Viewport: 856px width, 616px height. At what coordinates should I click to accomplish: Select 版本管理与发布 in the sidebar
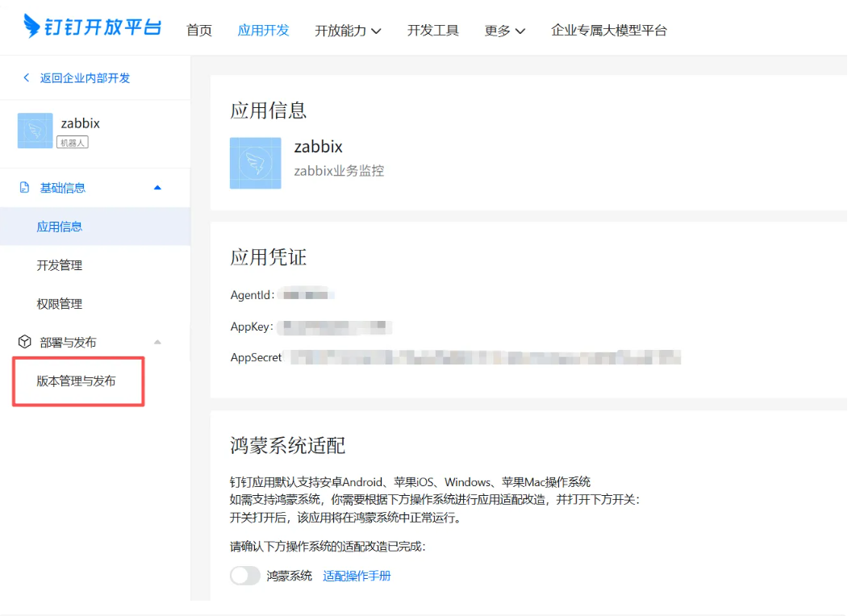pyautogui.click(x=76, y=381)
